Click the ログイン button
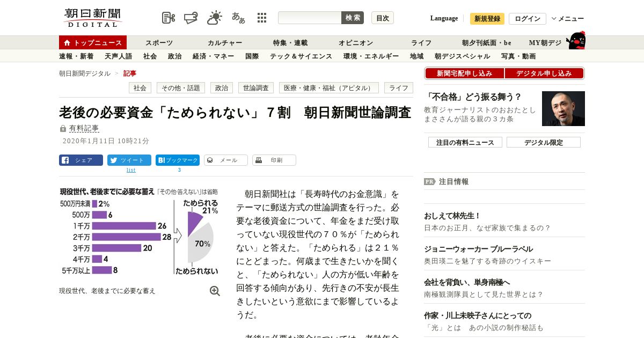Viewport: 644px width, 338px height. click(528, 19)
